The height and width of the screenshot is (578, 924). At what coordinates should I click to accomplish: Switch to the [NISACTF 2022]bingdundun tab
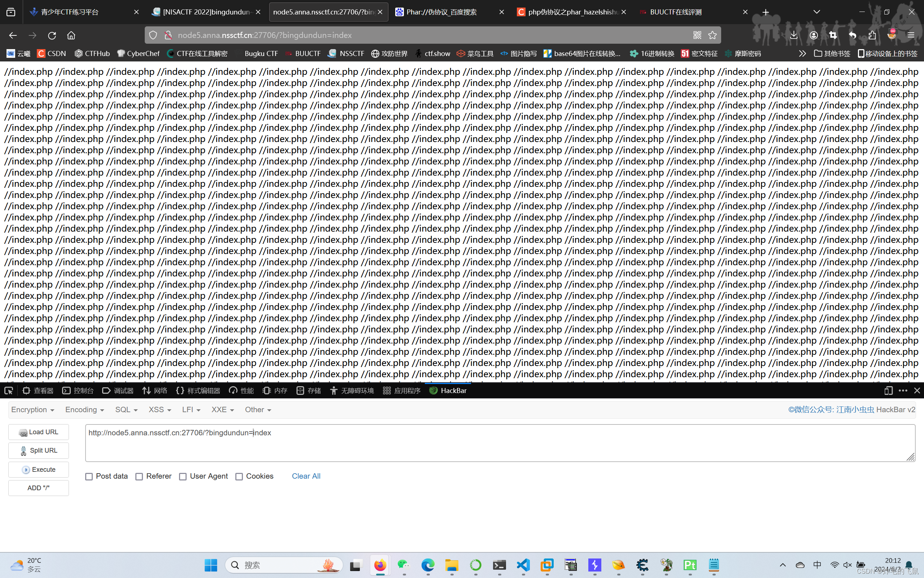tap(206, 12)
